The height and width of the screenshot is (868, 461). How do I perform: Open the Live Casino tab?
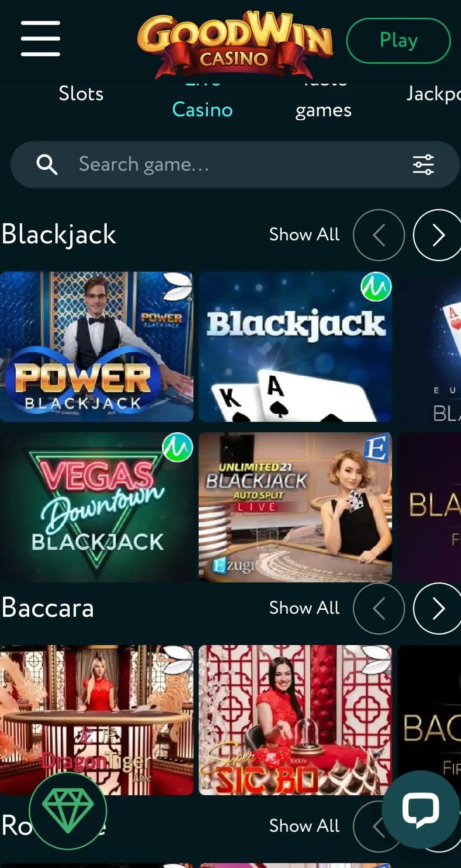203,102
